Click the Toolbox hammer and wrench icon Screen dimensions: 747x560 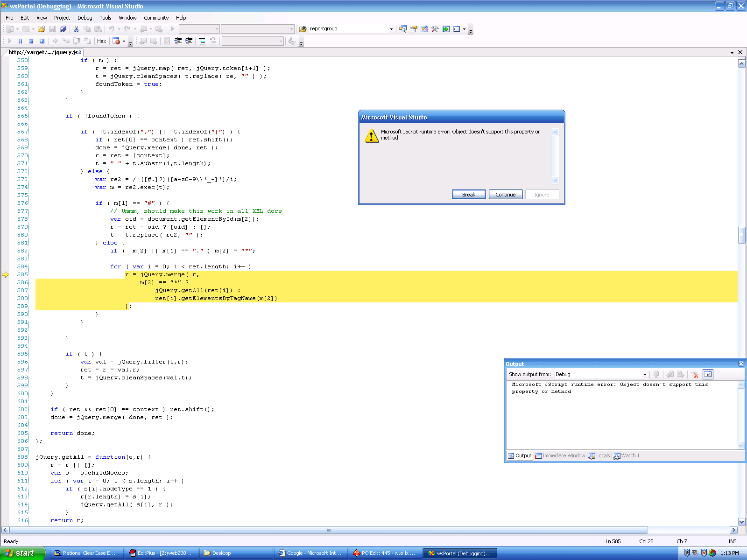pos(435,29)
